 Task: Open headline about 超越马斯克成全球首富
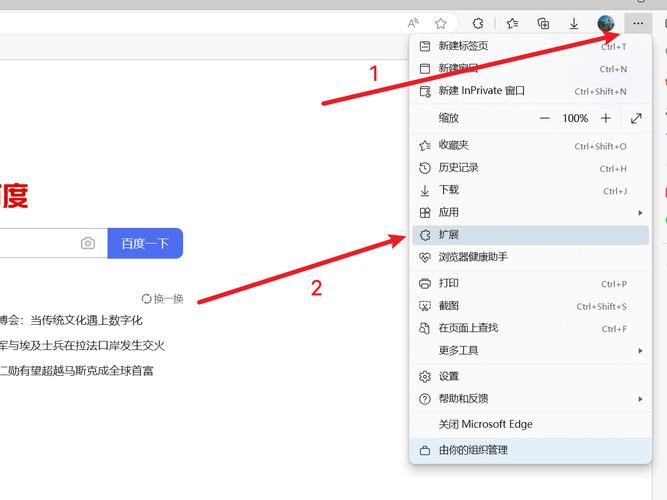click(x=76, y=371)
